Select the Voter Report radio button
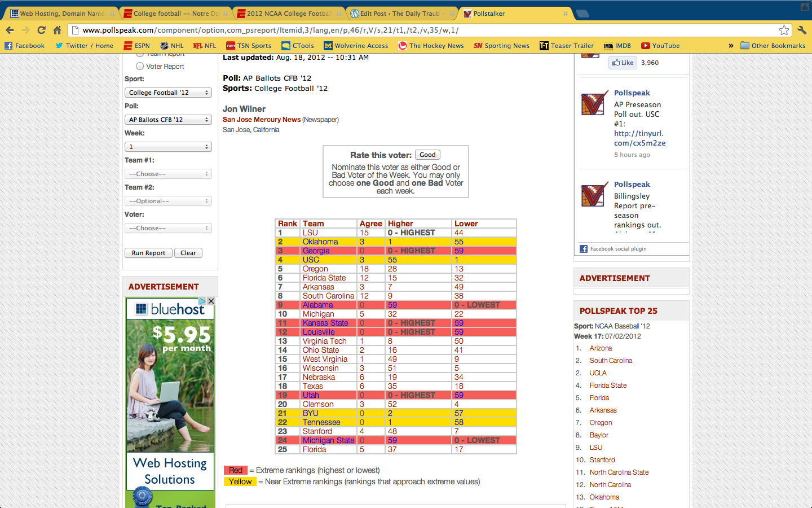 140,67
